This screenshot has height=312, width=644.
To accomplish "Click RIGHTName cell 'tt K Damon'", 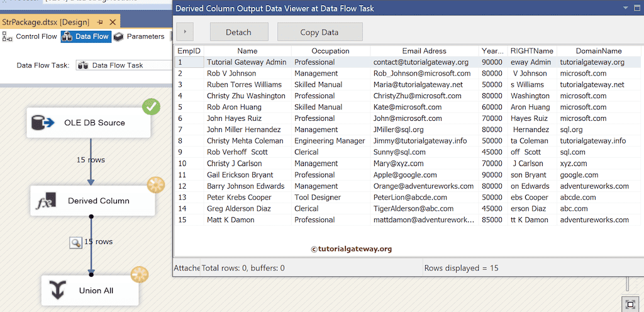I will pos(532,220).
